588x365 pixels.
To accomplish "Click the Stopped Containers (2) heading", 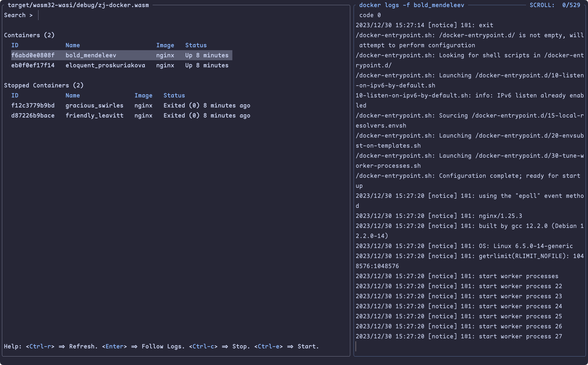I will coord(44,85).
